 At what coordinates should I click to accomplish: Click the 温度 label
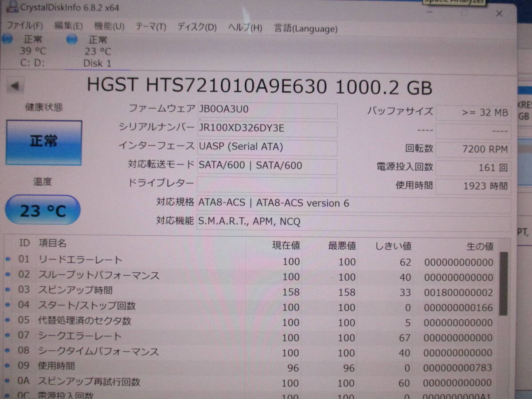(43, 181)
